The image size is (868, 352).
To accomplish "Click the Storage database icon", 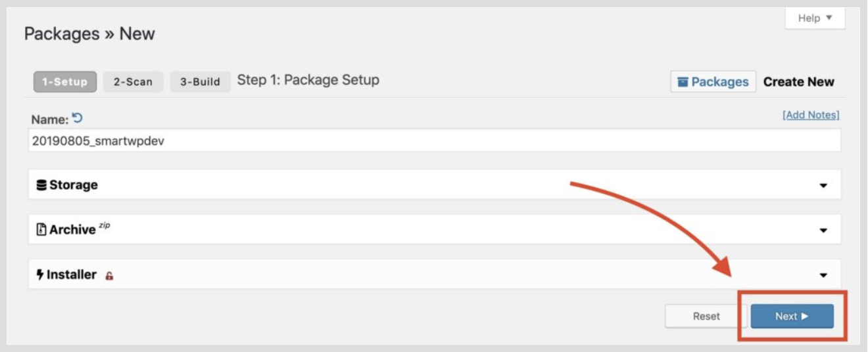I will [41, 185].
